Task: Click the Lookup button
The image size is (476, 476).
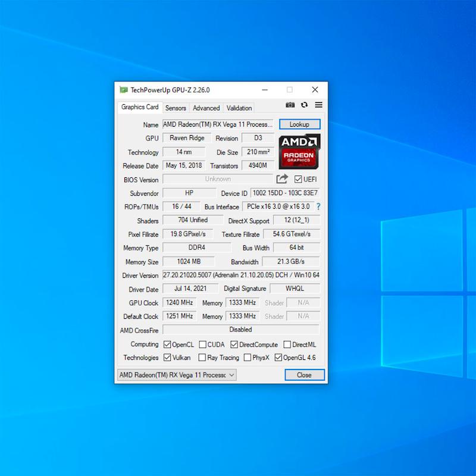Action: 300,124
